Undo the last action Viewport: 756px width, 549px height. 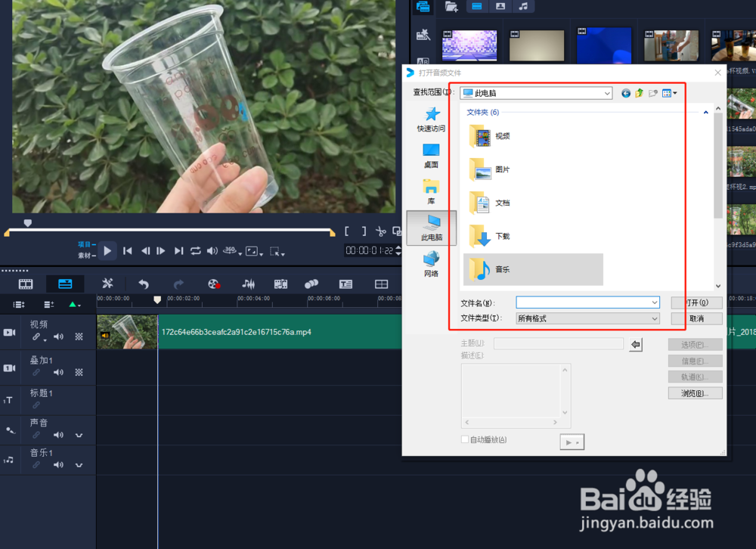click(143, 284)
